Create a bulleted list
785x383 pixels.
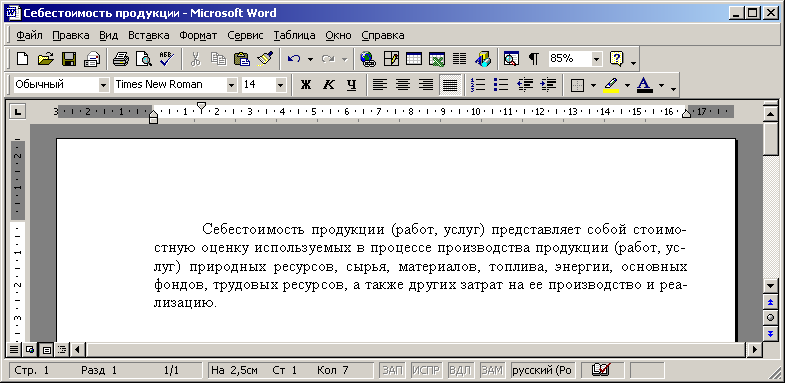501,85
